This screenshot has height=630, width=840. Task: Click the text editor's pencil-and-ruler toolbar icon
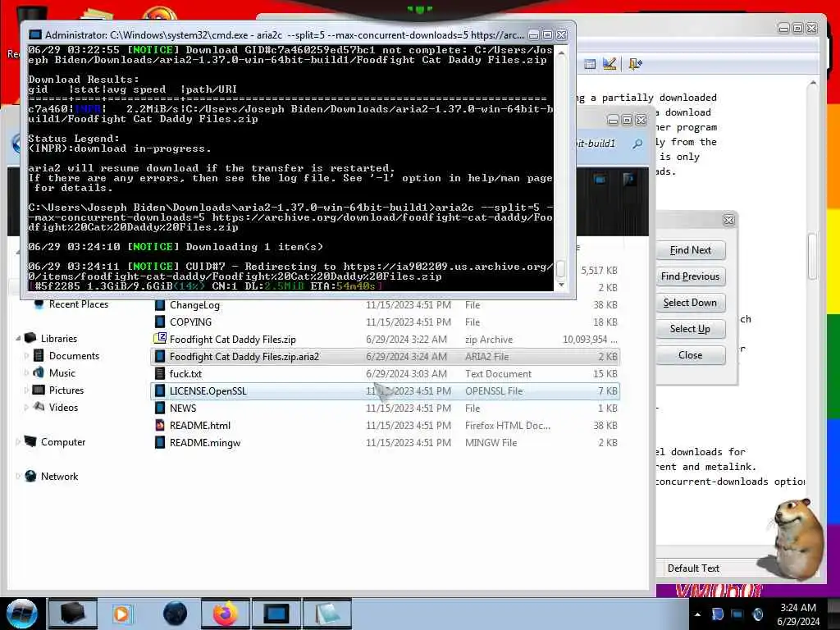click(x=609, y=64)
